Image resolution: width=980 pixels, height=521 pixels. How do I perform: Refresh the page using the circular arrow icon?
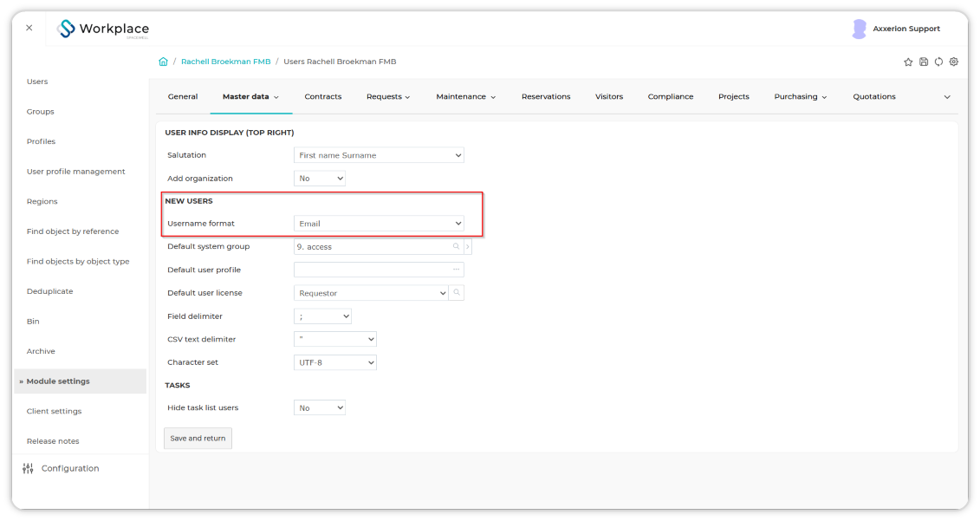pos(938,62)
